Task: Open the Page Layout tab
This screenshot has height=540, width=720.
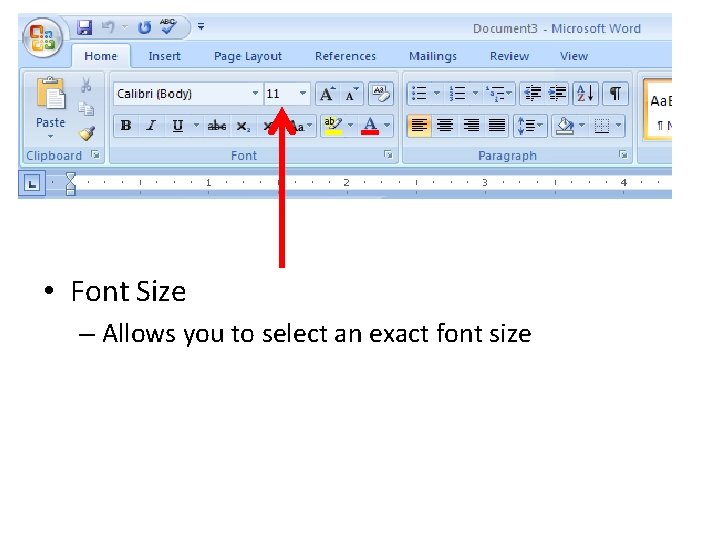Action: (248, 56)
